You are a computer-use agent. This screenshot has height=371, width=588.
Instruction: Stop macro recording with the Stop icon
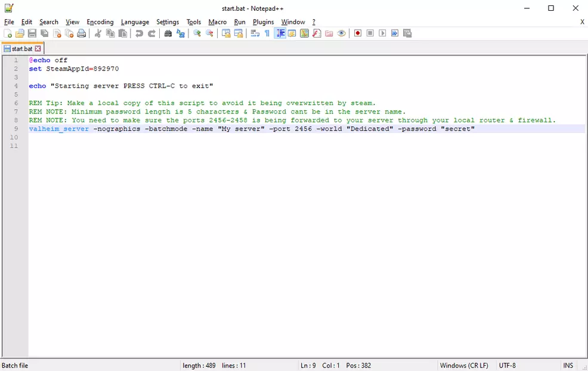click(370, 33)
